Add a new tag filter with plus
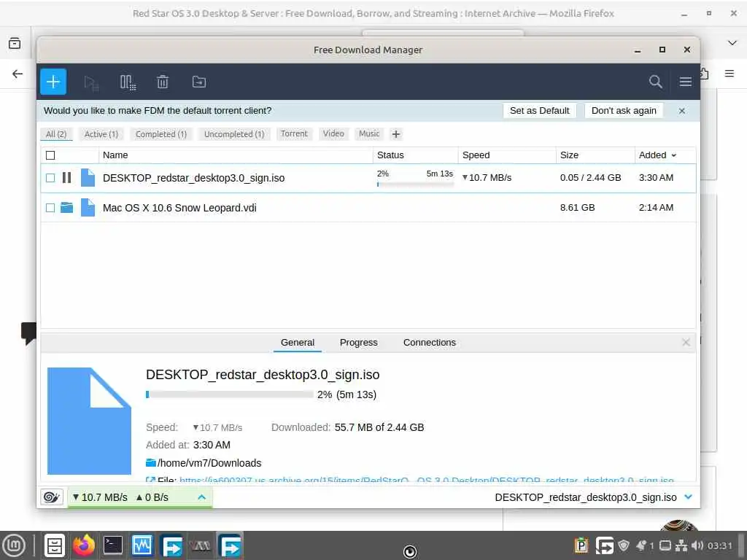747x560 pixels. [x=396, y=134]
